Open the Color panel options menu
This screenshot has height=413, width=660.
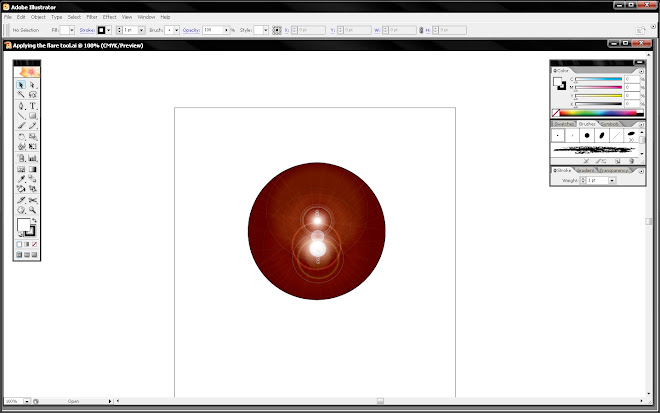(x=641, y=71)
